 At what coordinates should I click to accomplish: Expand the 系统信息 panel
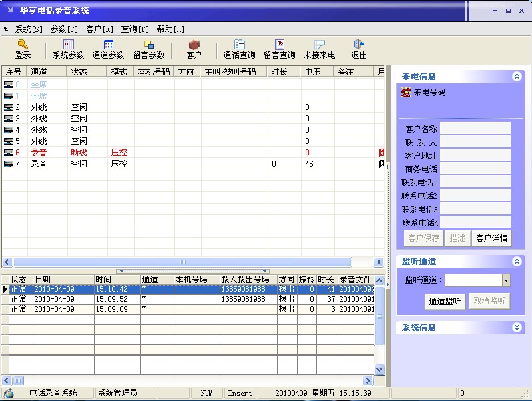tap(516, 328)
